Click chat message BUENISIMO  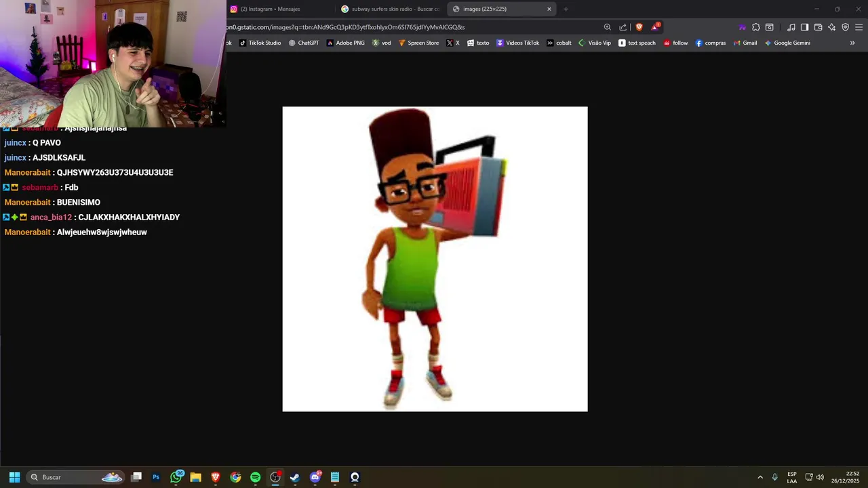(x=79, y=202)
